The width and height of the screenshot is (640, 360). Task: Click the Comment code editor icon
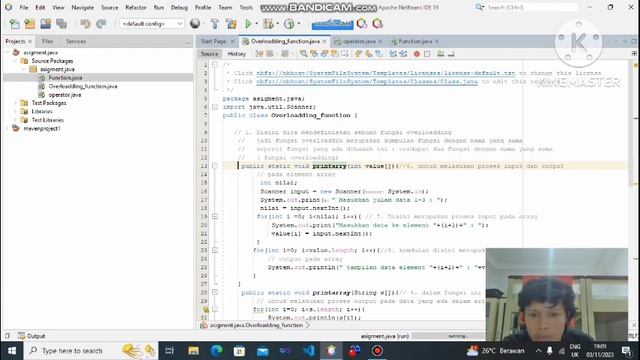(441, 54)
